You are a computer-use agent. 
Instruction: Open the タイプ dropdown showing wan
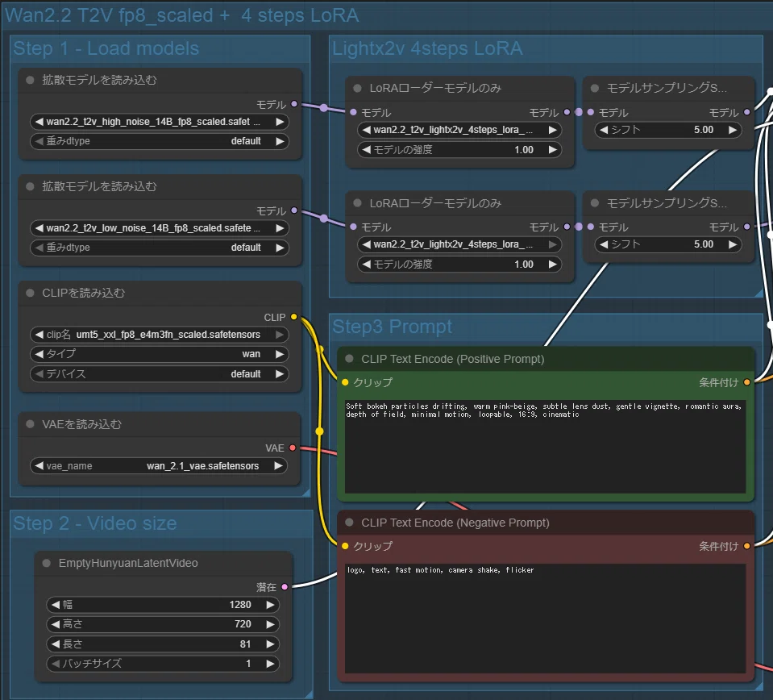tap(160, 354)
